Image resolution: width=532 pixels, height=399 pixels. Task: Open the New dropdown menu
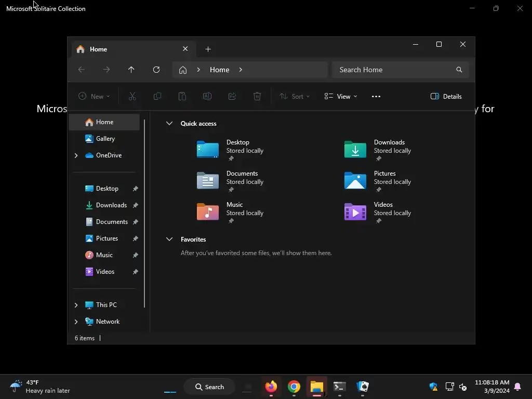94,96
